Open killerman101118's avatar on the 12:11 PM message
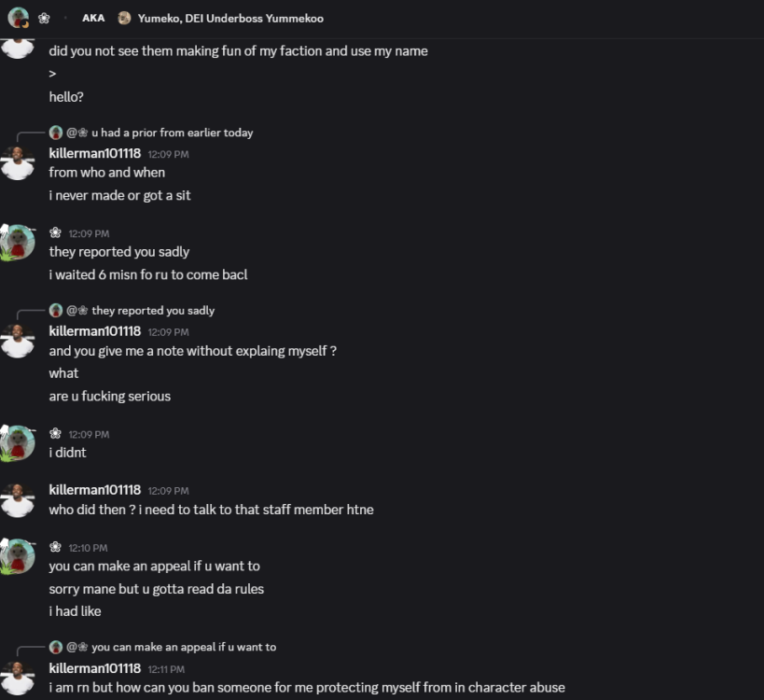This screenshot has height=700, width=764. pos(18,678)
